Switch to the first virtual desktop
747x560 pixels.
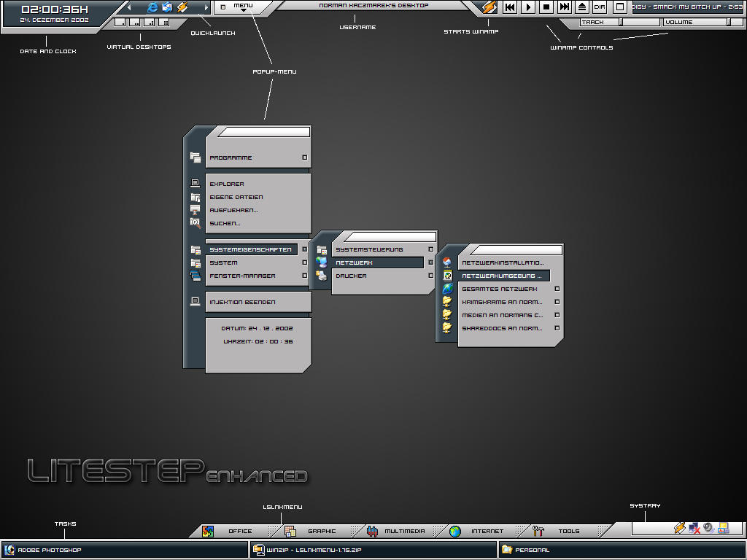(x=120, y=23)
